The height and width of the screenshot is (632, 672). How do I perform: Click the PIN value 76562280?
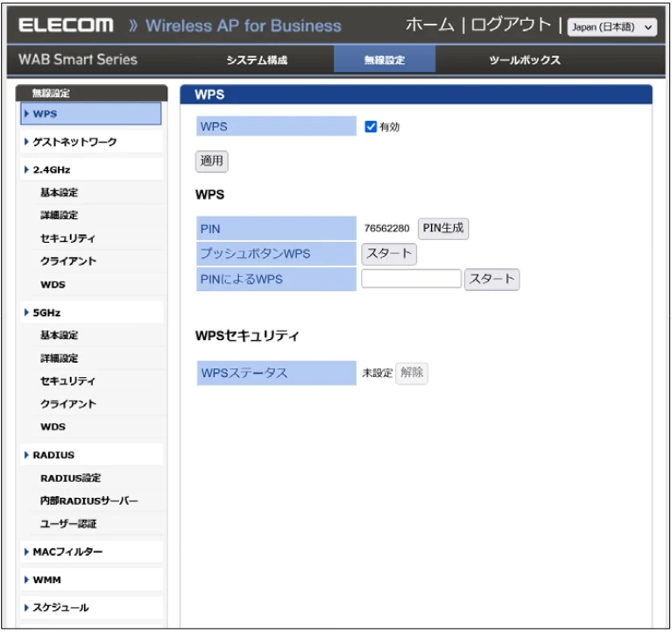click(386, 228)
